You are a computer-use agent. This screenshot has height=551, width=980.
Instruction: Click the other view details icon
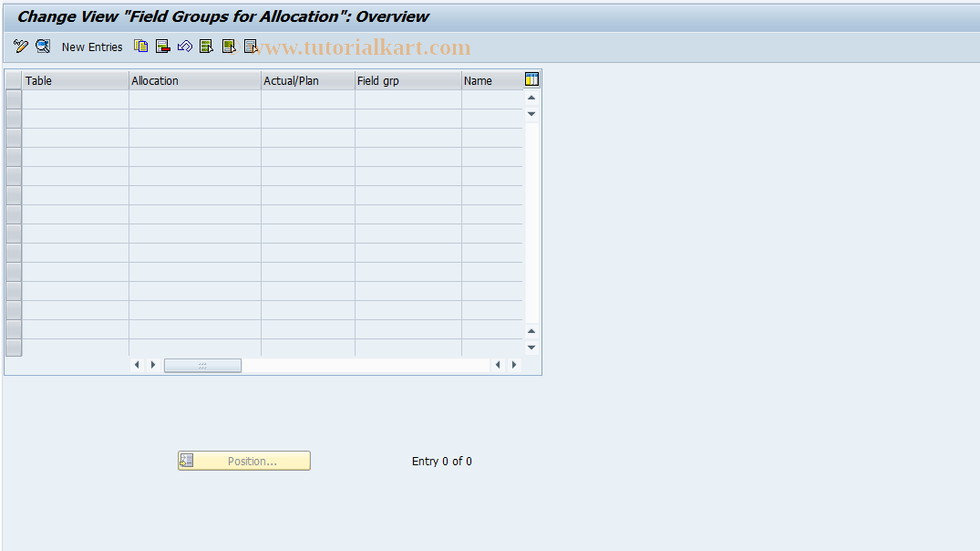(x=43, y=47)
